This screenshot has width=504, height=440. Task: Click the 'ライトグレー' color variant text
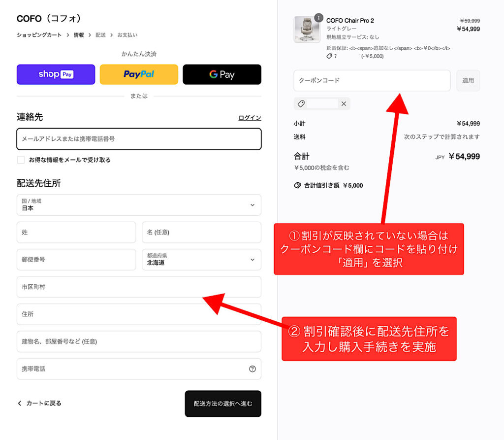[x=342, y=29]
